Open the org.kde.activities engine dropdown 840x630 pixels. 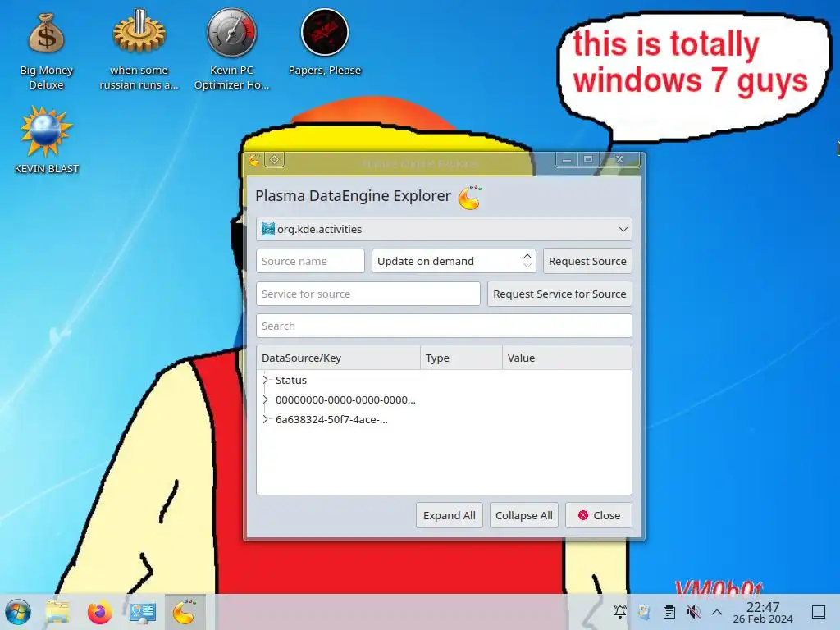(444, 230)
